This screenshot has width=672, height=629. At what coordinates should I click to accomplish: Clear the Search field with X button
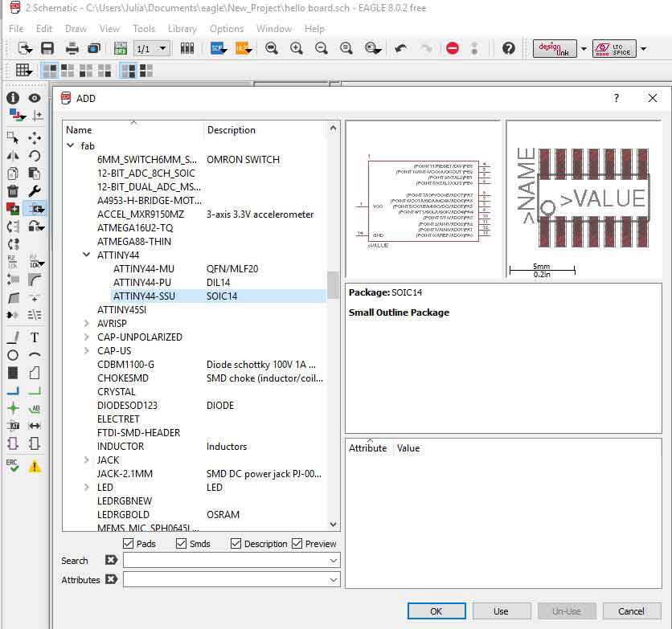click(111, 560)
